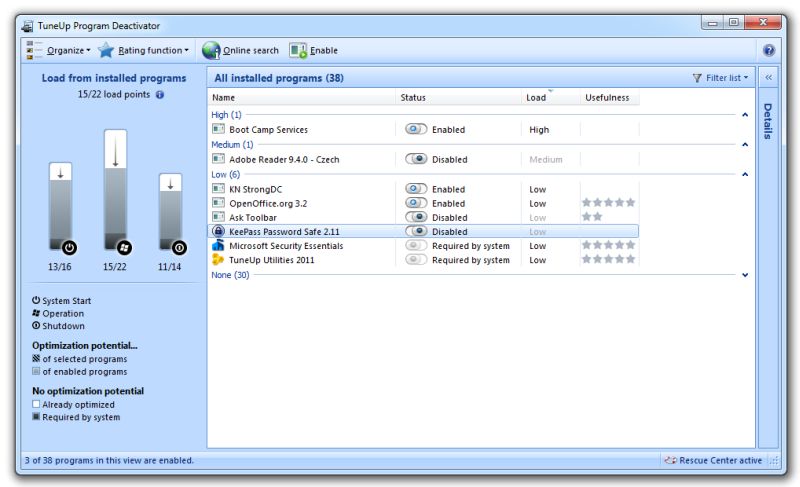
Task: Click the Microsoft Security Essentials icon
Action: click(218, 245)
